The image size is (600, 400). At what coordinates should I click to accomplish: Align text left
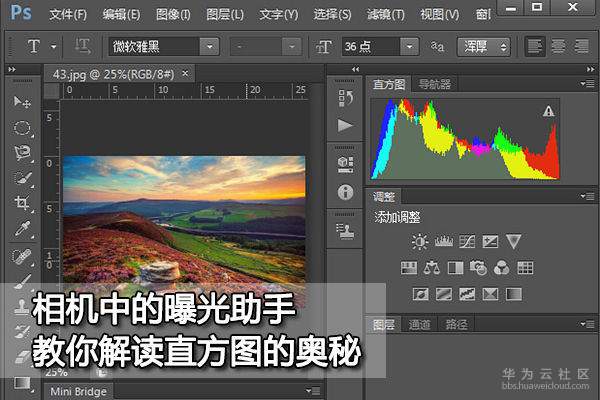pos(535,47)
